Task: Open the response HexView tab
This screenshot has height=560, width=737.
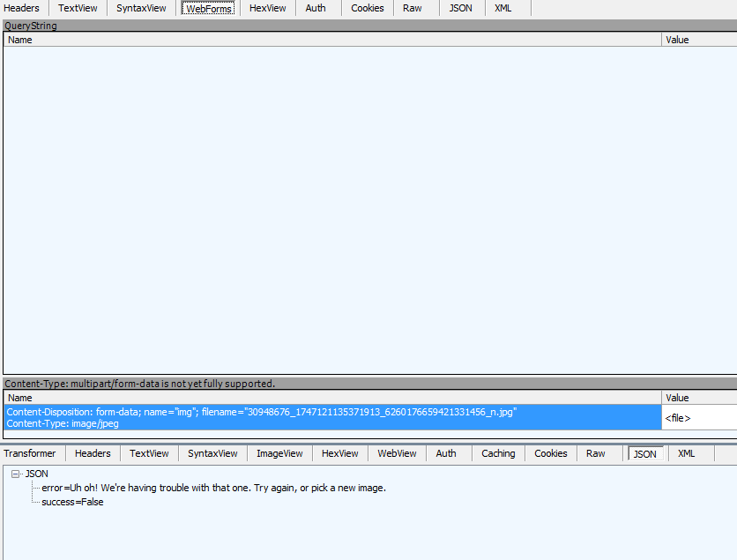Action: [339, 453]
